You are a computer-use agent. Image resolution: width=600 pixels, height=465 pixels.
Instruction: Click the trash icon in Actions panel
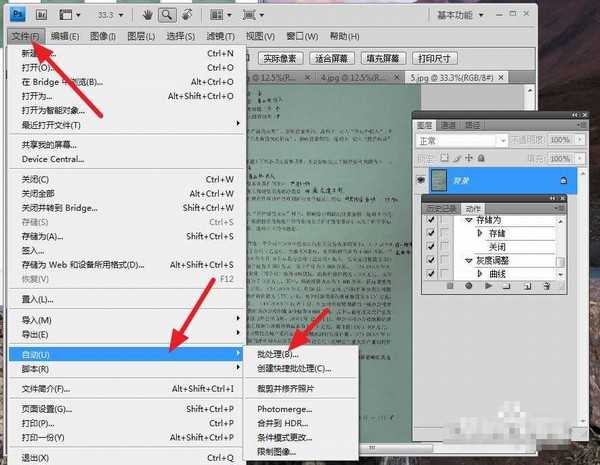(x=547, y=286)
